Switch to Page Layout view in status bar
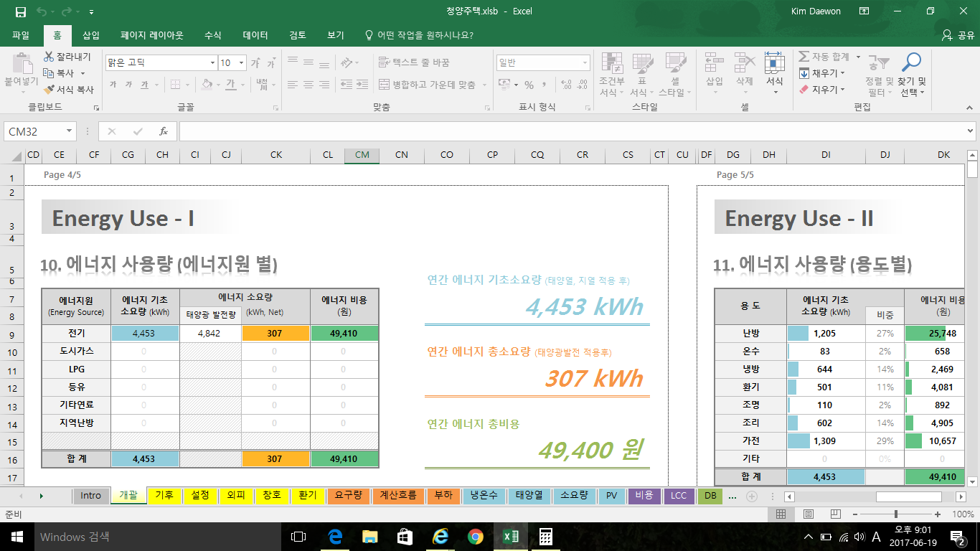Image resolution: width=980 pixels, height=551 pixels. tap(808, 514)
